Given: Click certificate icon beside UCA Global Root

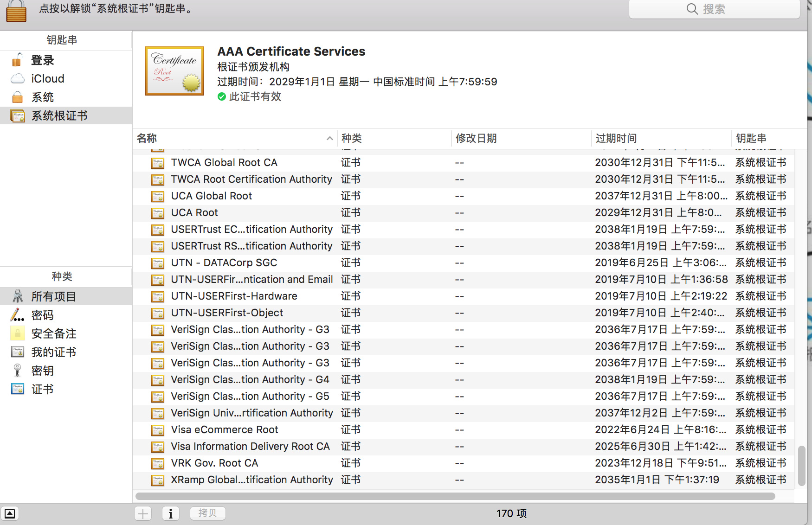Looking at the screenshot, I should click(158, 197).
